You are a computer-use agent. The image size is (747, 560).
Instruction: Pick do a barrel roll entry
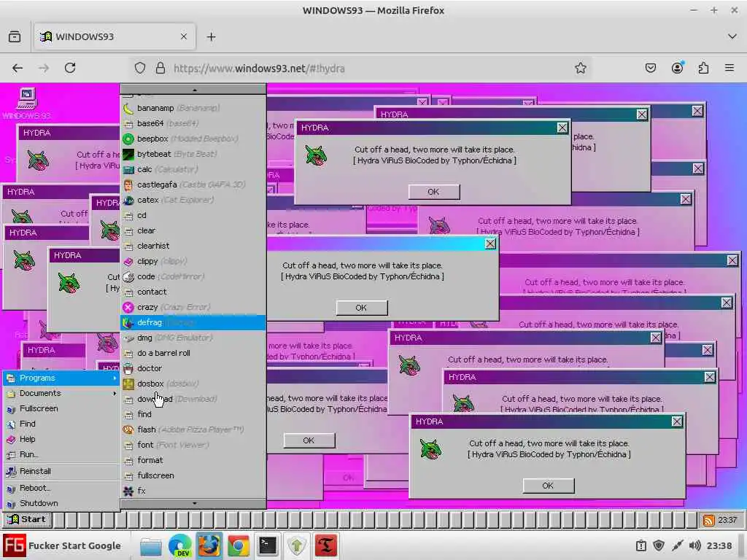point(193,353)
